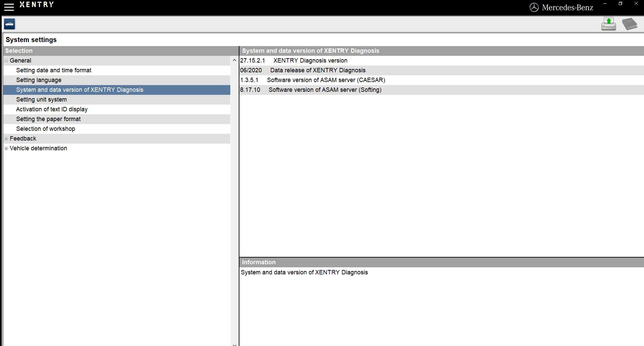
Task: Click the Vehicle determination label
Action: pos(38,148)
